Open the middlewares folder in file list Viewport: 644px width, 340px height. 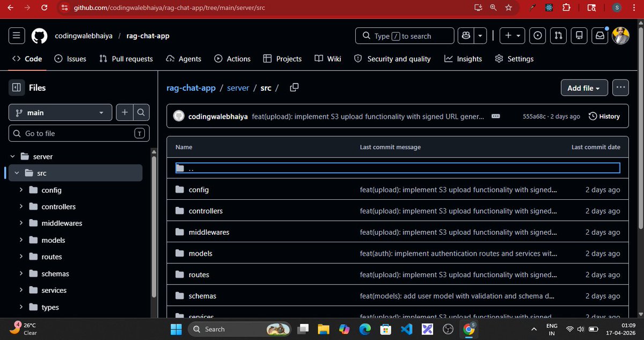click(209, 232)
